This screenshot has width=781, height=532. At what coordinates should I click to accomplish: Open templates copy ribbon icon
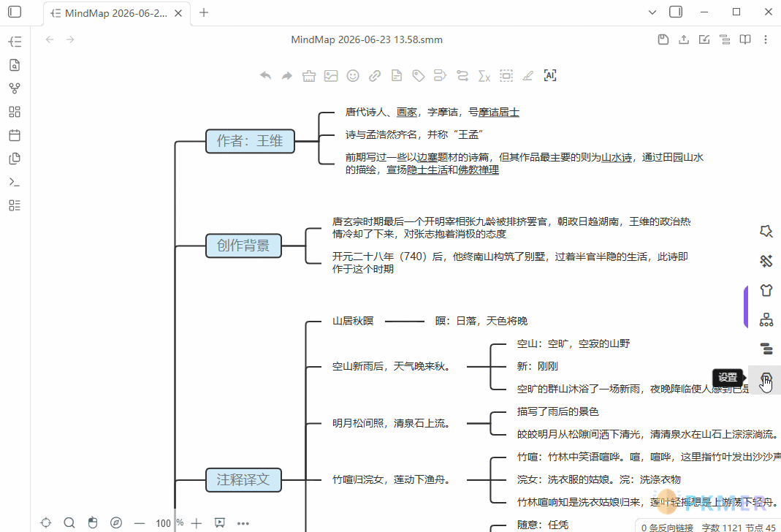tap(15, 159)
